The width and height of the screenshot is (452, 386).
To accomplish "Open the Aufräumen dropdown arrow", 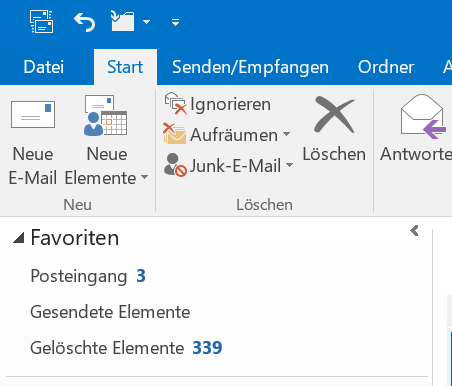I will tap(286, 134).
